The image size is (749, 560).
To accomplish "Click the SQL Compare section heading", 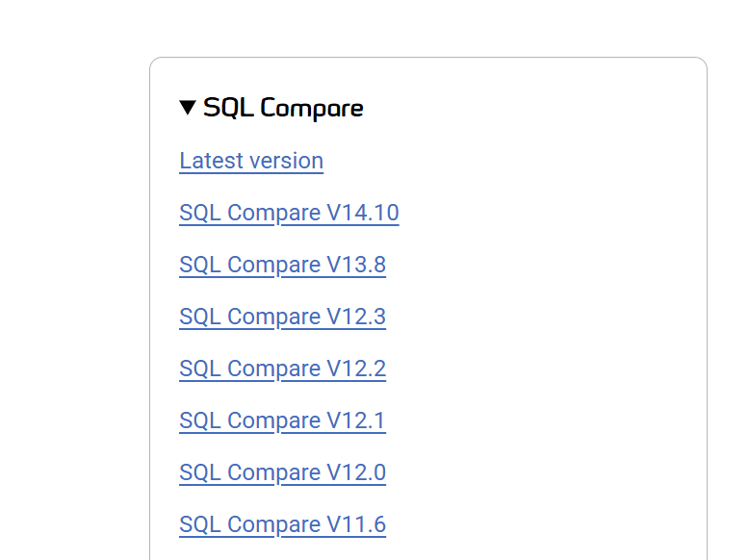I will [x=283, y=108].
